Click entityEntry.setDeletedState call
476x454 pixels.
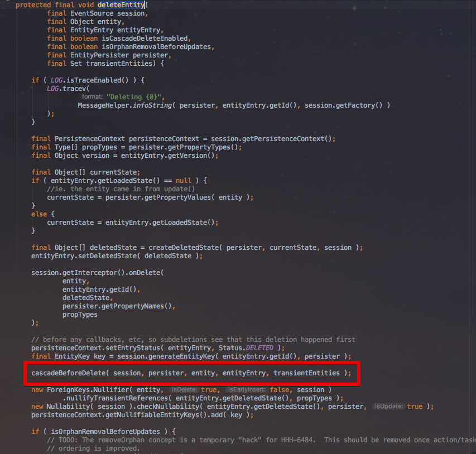coord(115,256)
